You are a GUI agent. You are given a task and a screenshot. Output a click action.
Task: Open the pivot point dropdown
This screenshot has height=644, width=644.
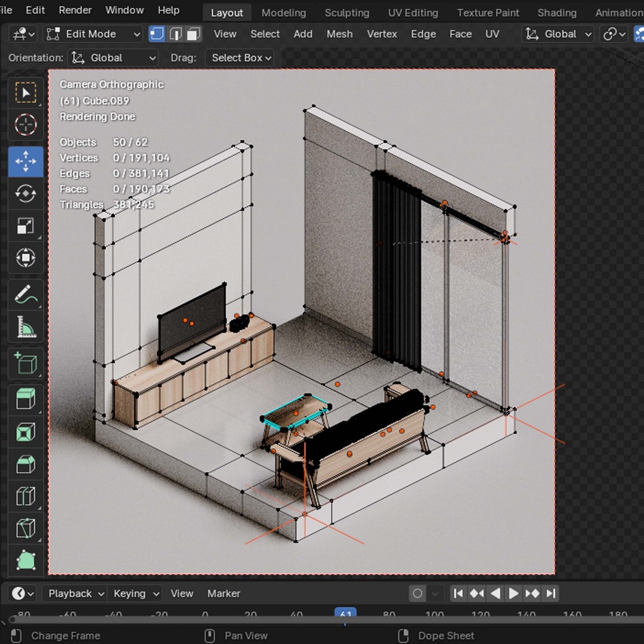614,34
